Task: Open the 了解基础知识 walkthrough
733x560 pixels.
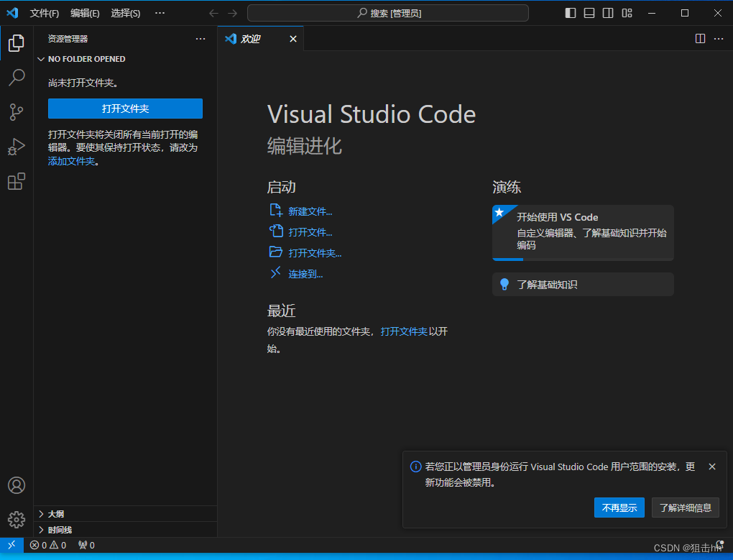Action: coord(583,284)
